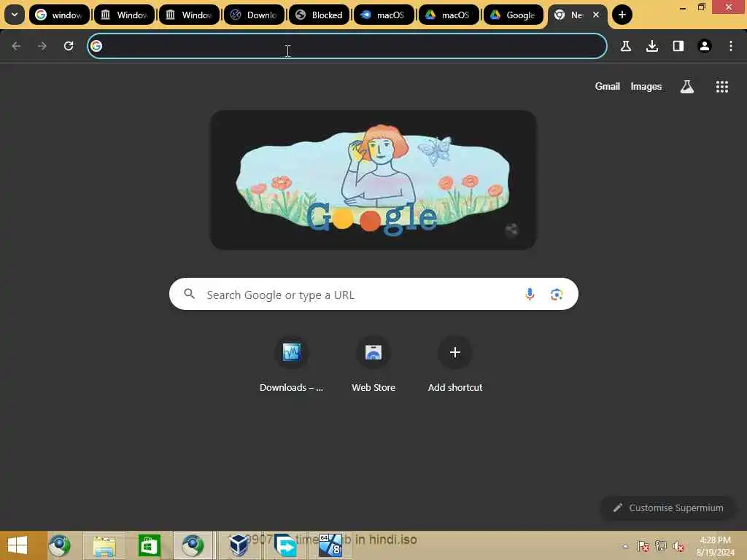Click the 'Search Google or type a URL' box
This screenshot has width=747, height=560.
[373, 295]
